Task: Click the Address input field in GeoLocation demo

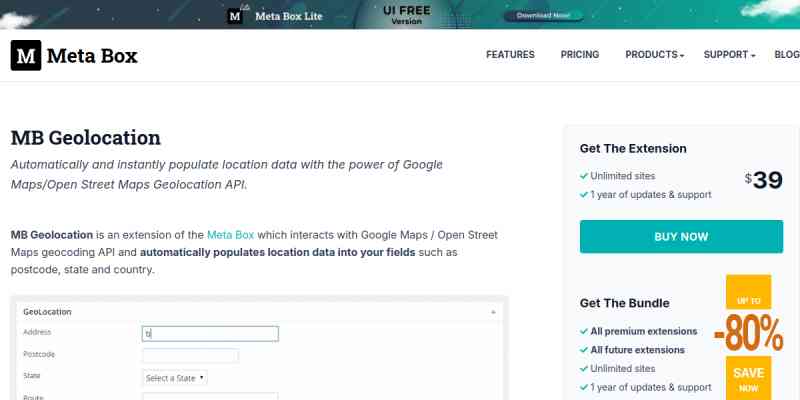Action: coord(210,334)
